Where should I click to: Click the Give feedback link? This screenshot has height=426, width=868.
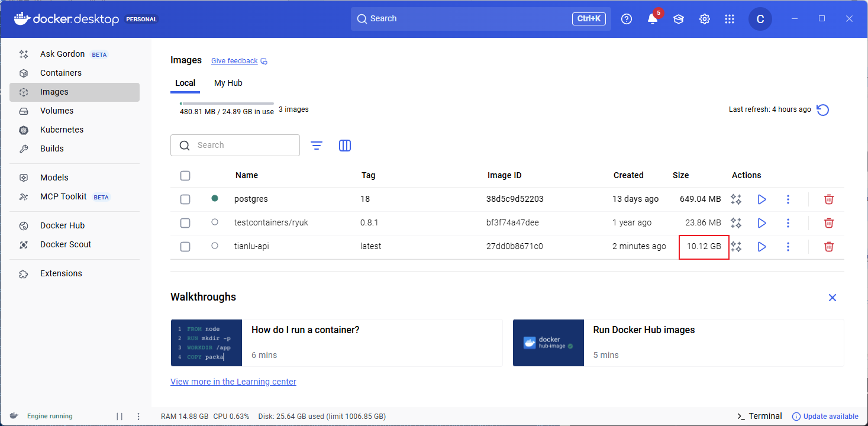(234, 61)
